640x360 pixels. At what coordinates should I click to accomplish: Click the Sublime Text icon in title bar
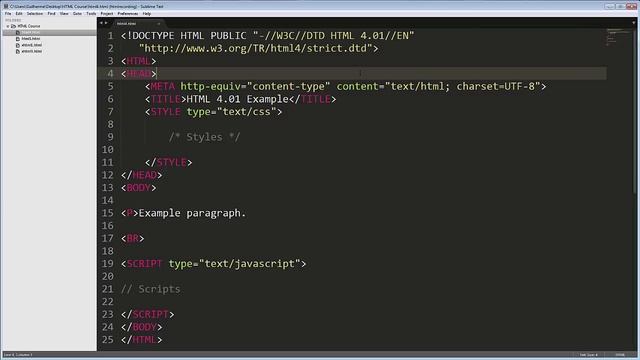click(x=6, y=6)
